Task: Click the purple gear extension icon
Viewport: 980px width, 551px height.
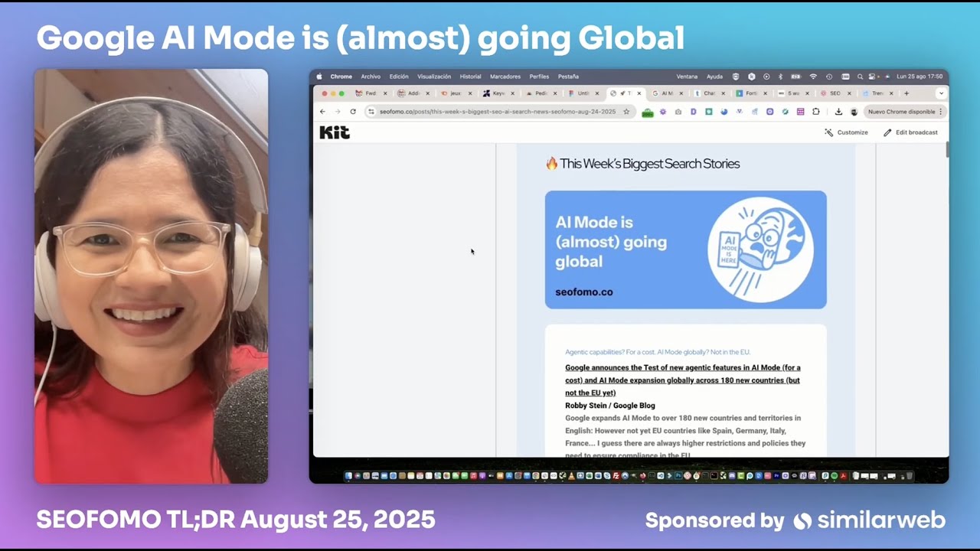Action: pyautogui.click(x=663, y=112)
